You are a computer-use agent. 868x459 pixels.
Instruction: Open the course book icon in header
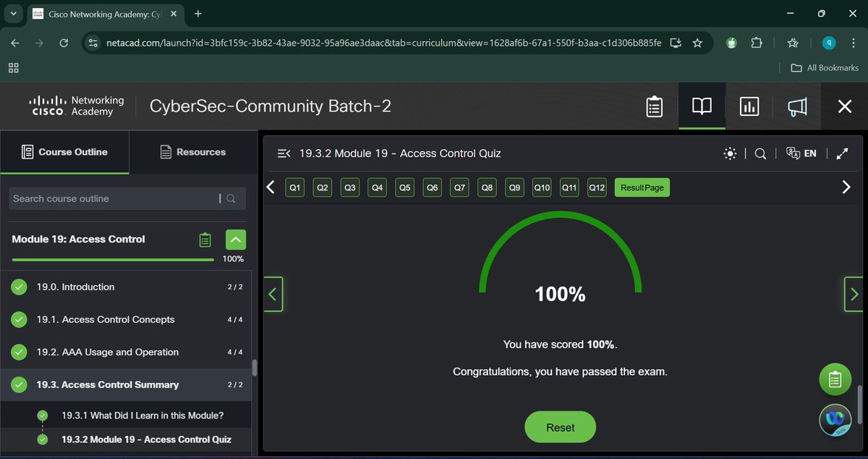click(x=702, y=106)
